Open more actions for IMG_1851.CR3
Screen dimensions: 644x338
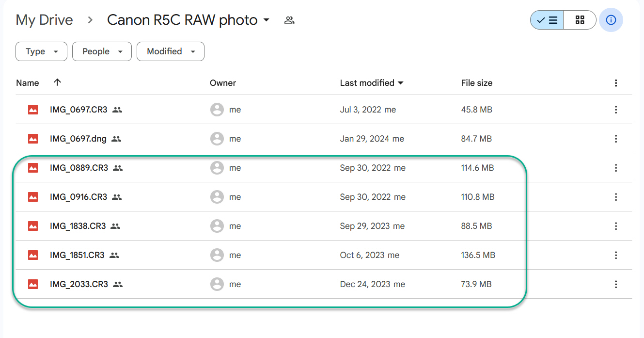point(616,255)
